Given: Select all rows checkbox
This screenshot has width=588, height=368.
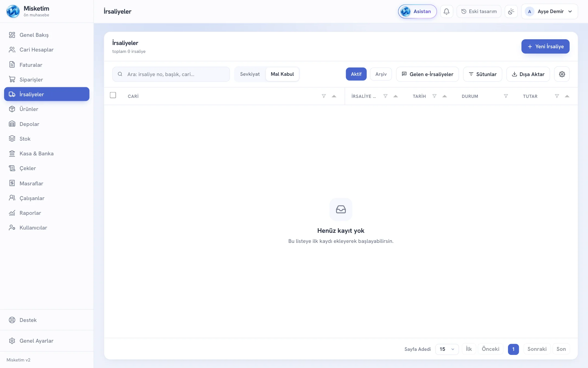Looking at the screenshot, I should 113,95.
